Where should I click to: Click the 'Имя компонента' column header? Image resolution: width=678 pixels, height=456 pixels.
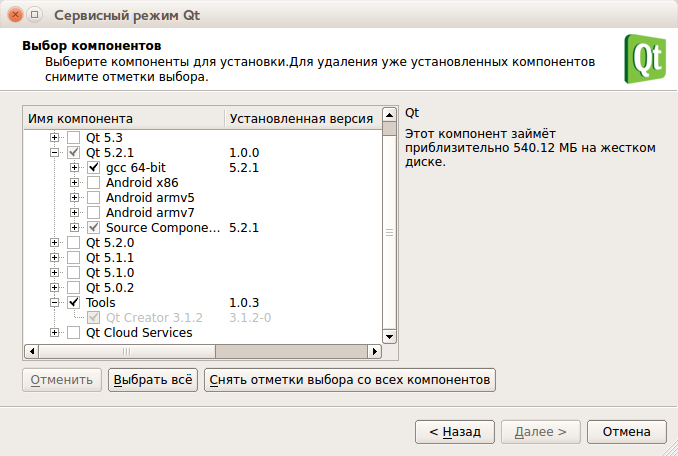coord(125,118)
